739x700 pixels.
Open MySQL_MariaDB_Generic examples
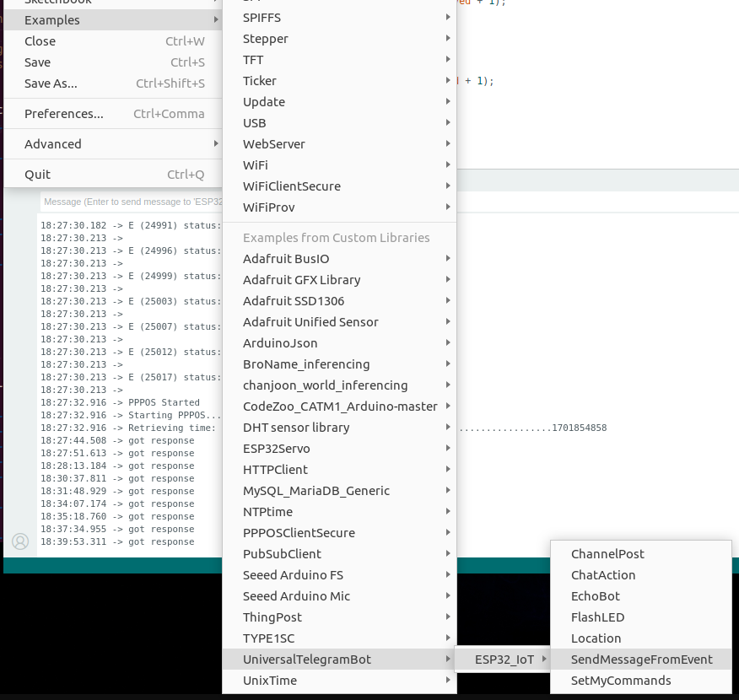(339, 491)
